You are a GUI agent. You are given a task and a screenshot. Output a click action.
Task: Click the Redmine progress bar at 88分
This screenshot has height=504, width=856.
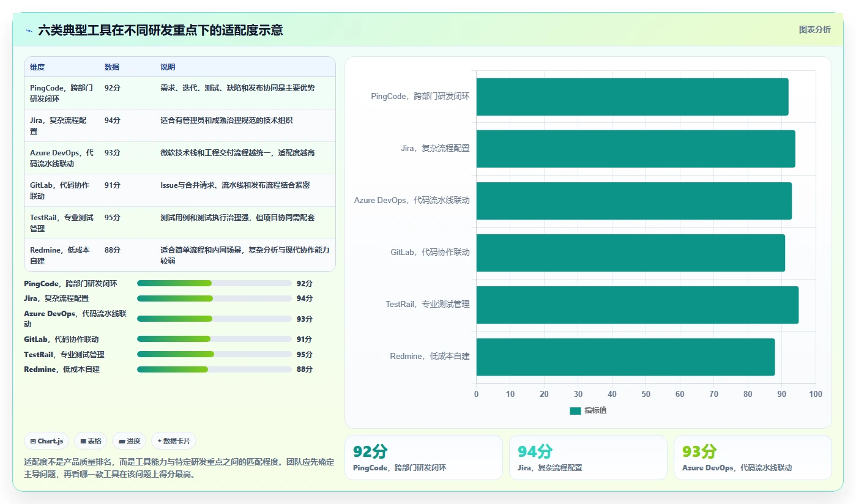(x=214, y=369)
